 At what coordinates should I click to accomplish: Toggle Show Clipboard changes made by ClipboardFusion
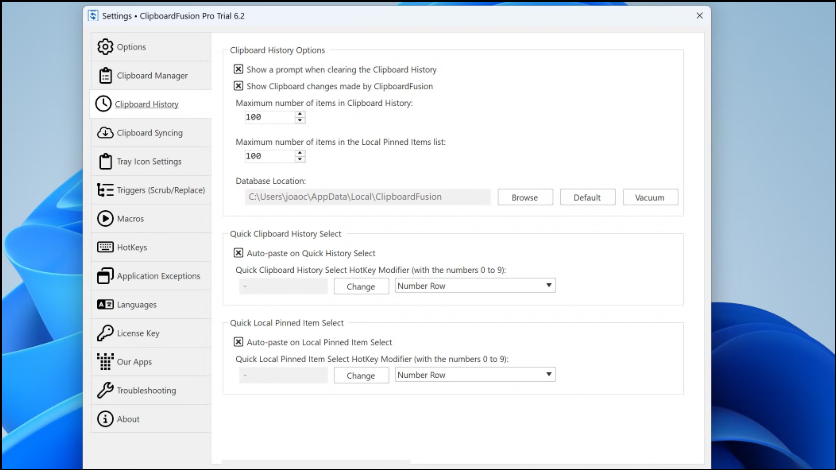point(238,86)
